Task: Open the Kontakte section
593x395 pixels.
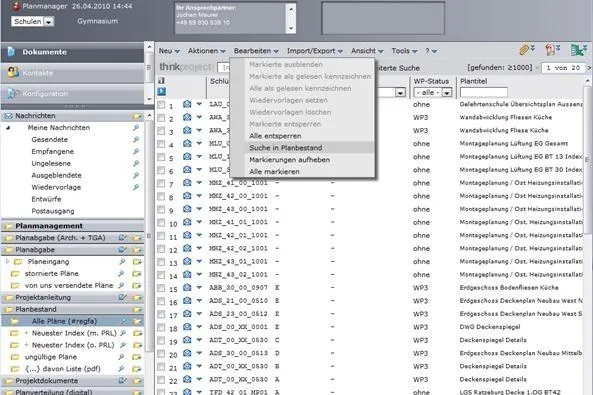Action: coord(72,73)
